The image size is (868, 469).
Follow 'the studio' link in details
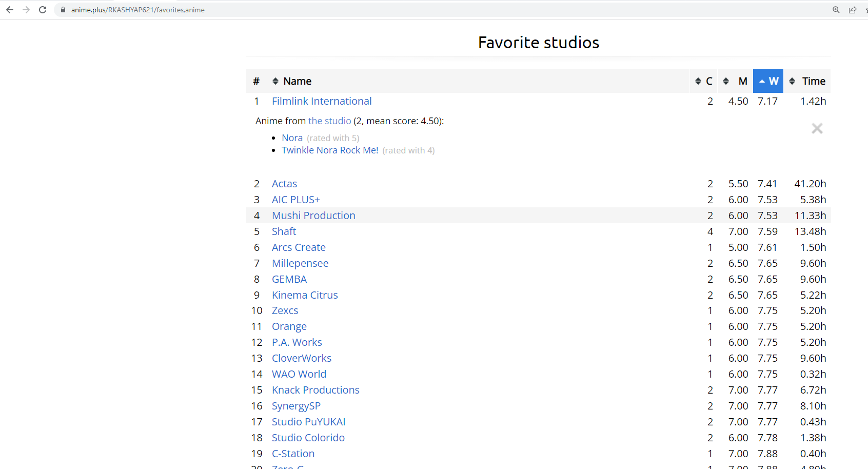tap(329, 121)
